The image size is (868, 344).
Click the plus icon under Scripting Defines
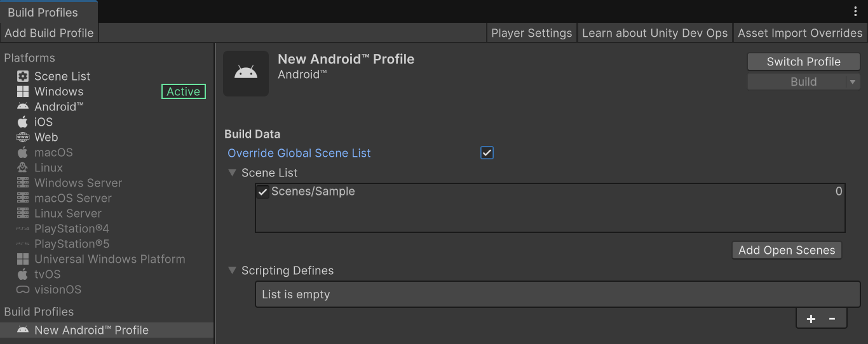pyautogui.click(x=811, y=319)
